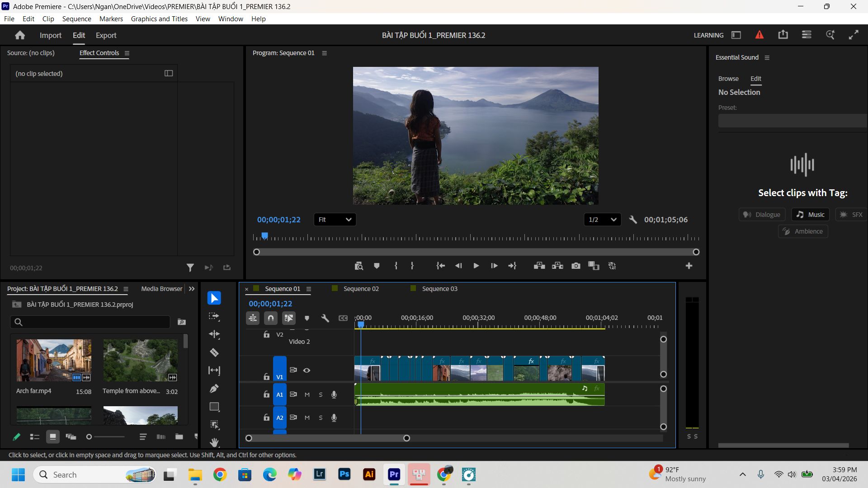The height and width of the screenshot is (488, 868).
Task: Choose the Selection arrow tool
Action: [x=214, y=298]
